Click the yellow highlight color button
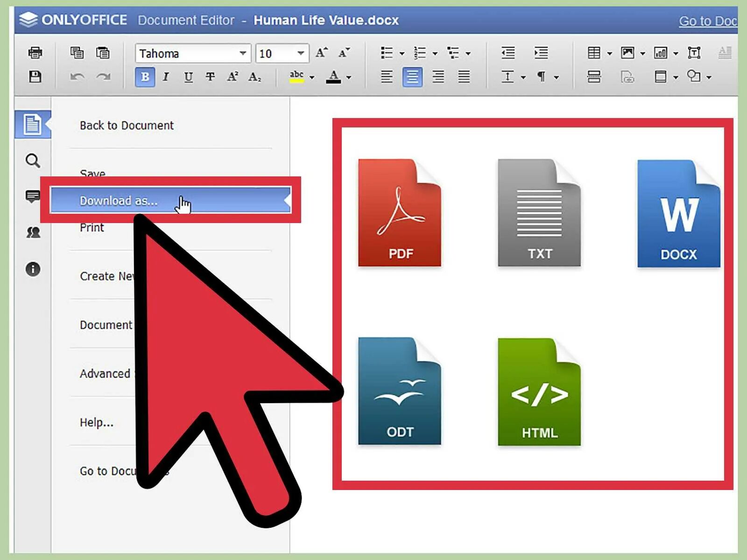747x560 pixels. click(297, 77)
